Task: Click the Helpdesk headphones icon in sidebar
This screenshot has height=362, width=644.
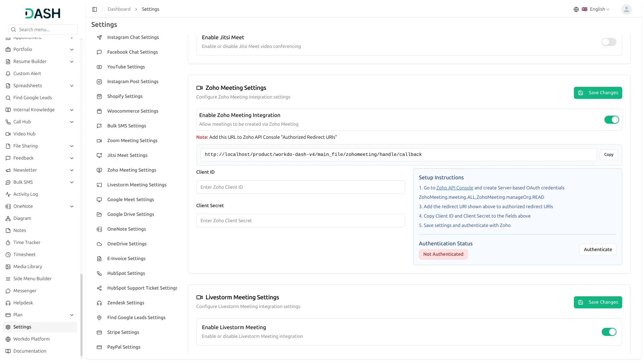Action: (8, 303)
